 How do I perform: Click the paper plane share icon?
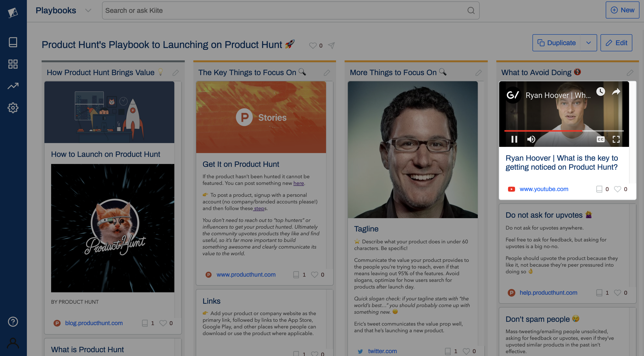331,45
